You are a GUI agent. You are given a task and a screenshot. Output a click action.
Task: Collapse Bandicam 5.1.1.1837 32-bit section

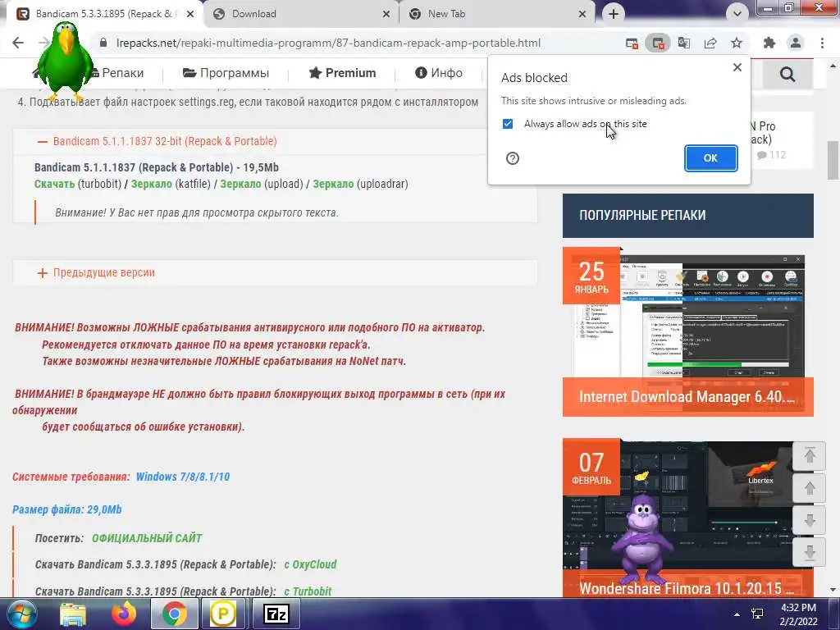click(157, 141)
